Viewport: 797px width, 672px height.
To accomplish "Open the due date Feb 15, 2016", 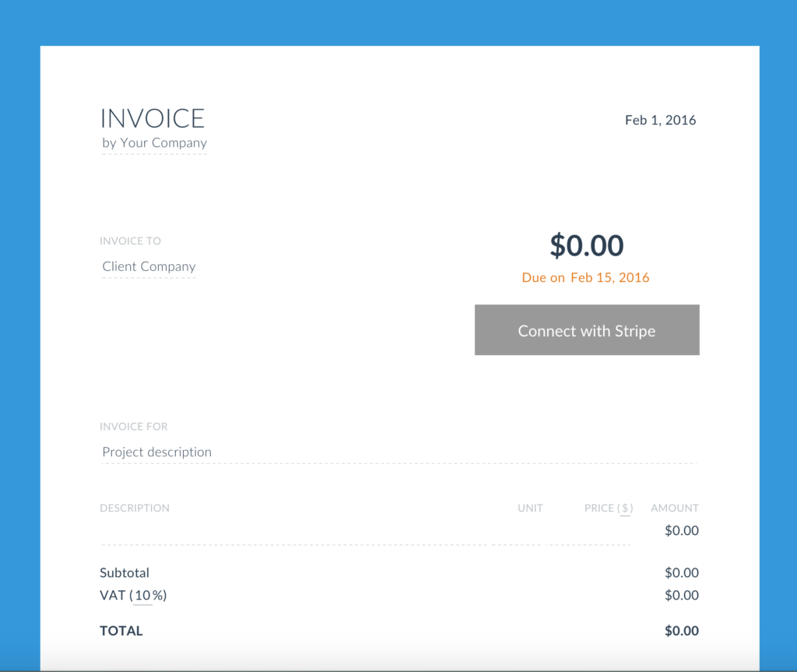I will click(609, 278).
